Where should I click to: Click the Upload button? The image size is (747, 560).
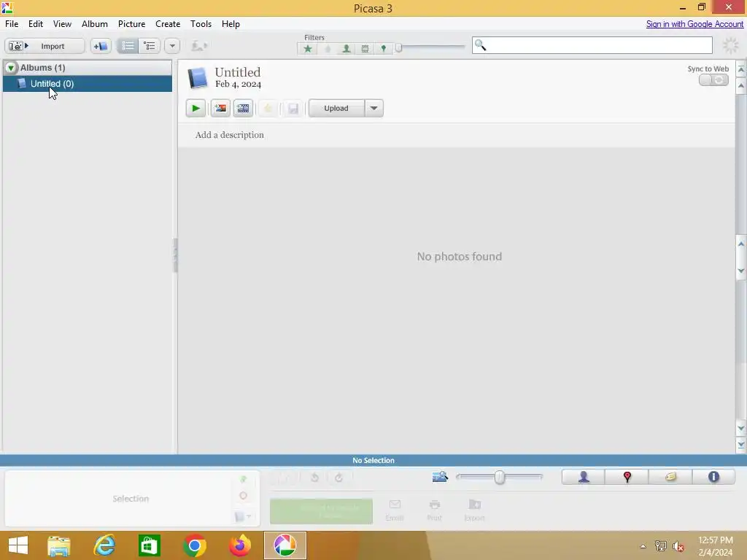tap(336, 108)
